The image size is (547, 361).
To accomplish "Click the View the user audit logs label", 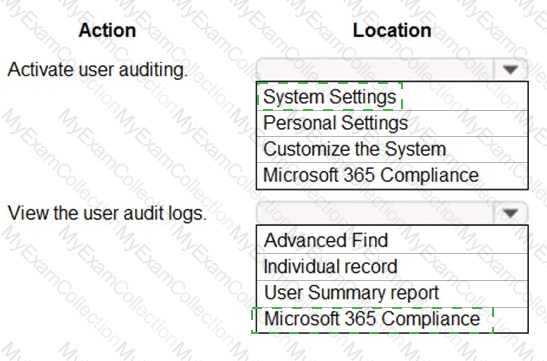I will (107, 213).
